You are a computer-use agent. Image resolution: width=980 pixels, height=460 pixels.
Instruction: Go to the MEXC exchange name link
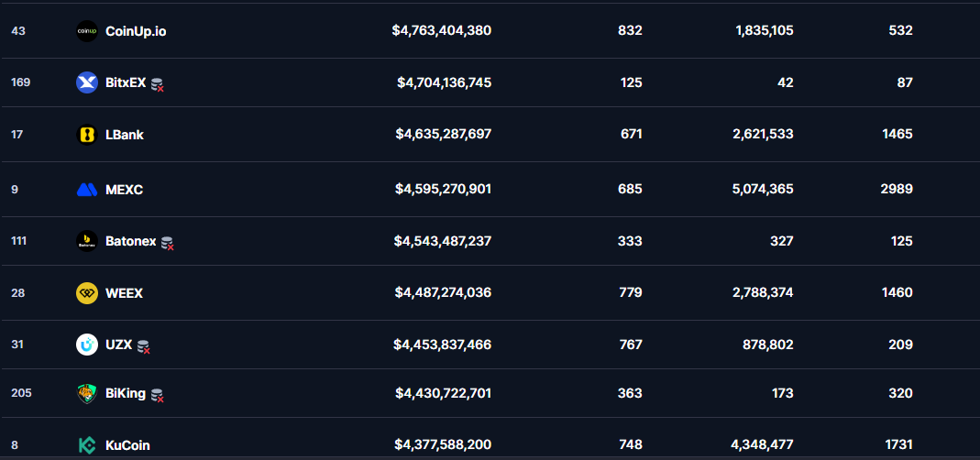click(x=124, y=190)
